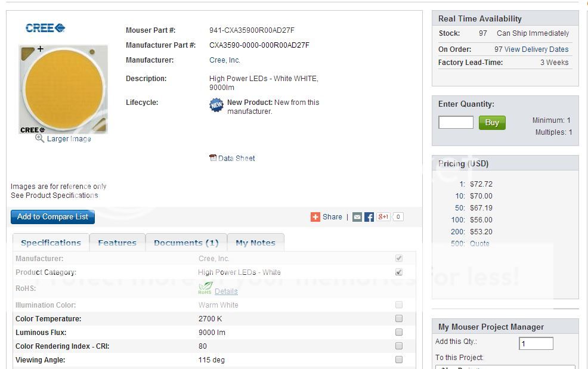Check the Viewing Angle checkbox

[x=399, y=359]
